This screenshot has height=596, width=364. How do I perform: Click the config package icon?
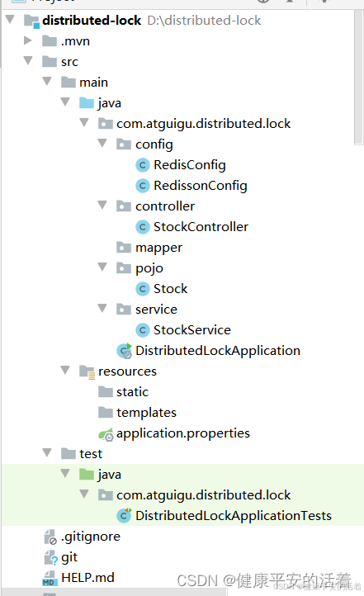(x=124, y=144)
